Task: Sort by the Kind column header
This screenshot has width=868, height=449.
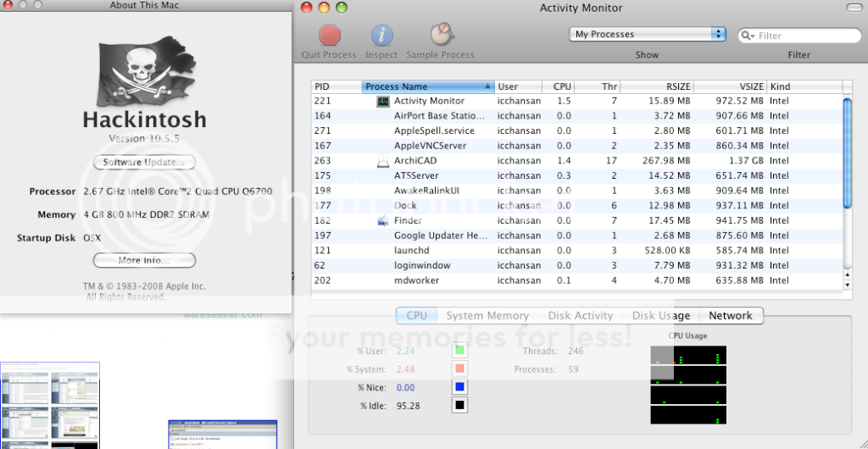Action: (805, 86)
